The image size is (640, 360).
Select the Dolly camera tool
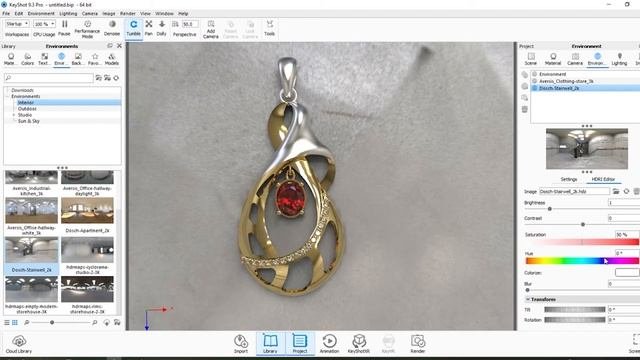coord(162,28)
